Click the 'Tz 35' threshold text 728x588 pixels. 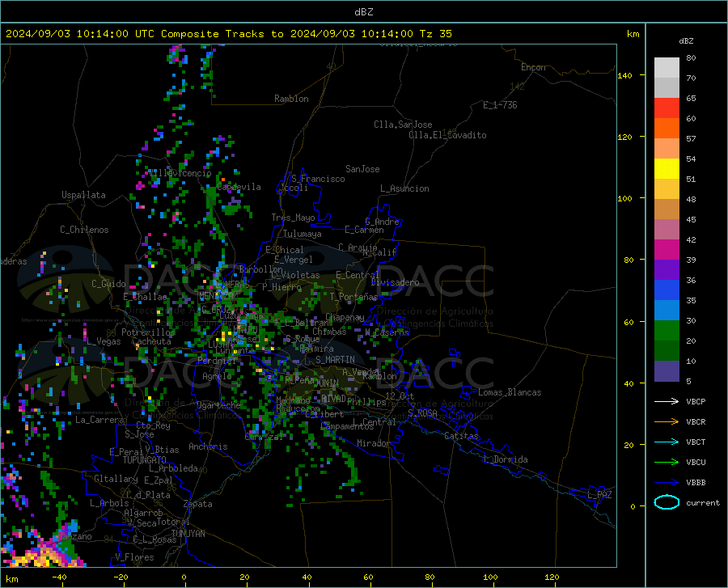(435, 34)
